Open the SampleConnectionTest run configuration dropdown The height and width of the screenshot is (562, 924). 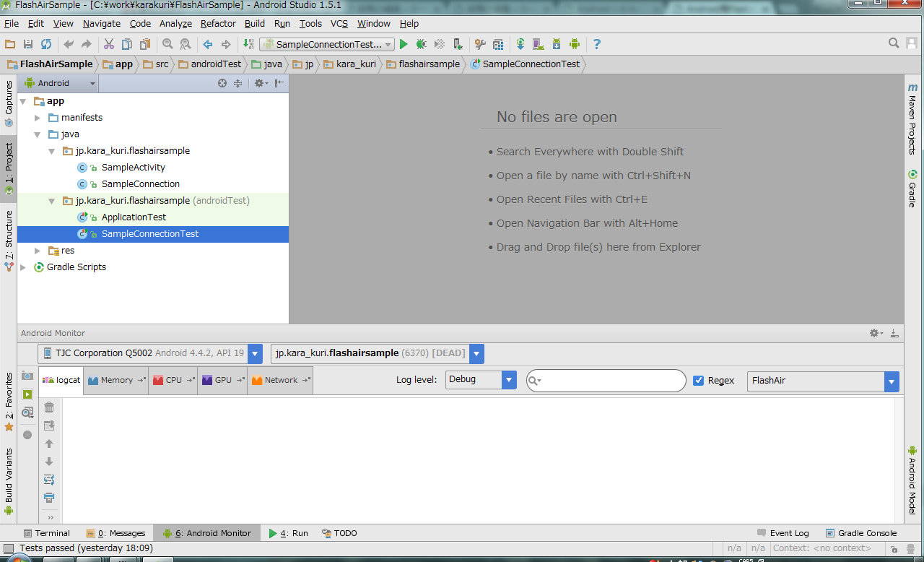pos(327,44)
